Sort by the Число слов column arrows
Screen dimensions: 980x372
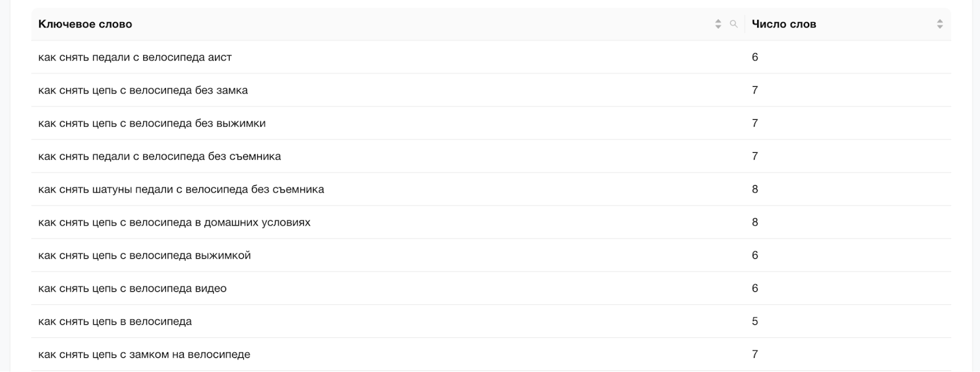[940, 24]
